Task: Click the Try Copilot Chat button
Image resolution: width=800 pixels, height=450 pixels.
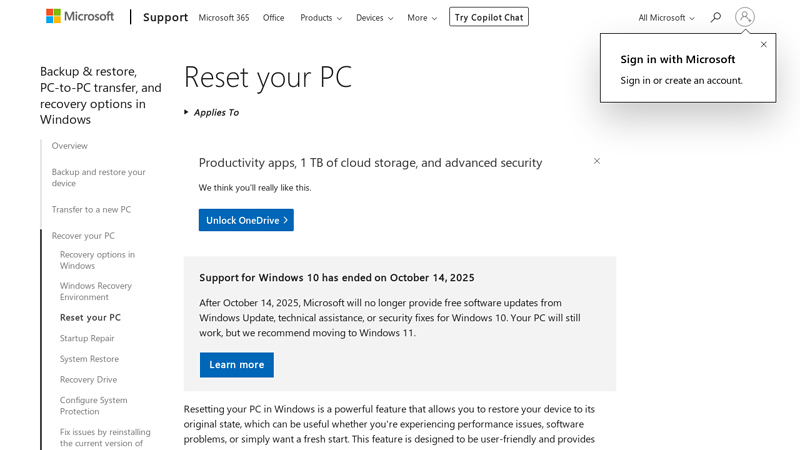Action: click(489, 17)
